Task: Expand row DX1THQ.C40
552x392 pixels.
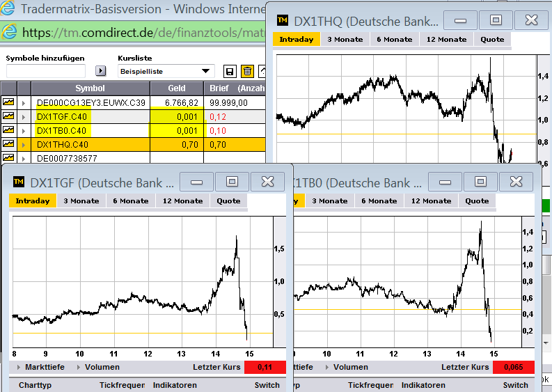Action: (24, 145)
